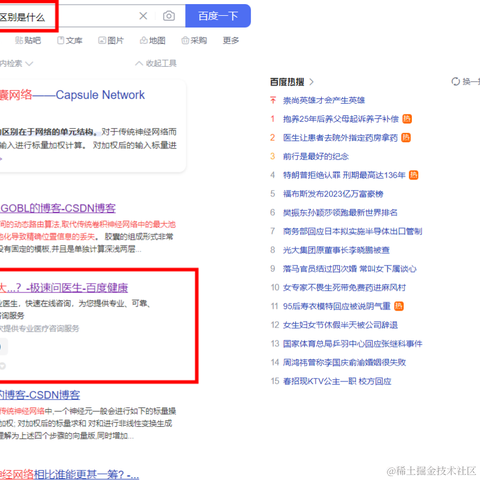Open the GOBL的博客-CSDN博客 result link
Screen dimensions: 480x480
[58, 208]
